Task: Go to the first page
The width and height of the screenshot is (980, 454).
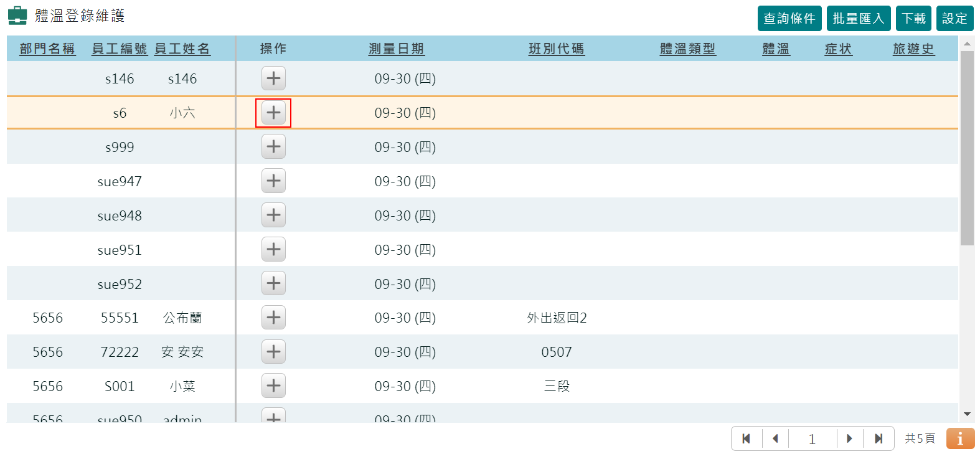Action: click(x=747, y=438)
